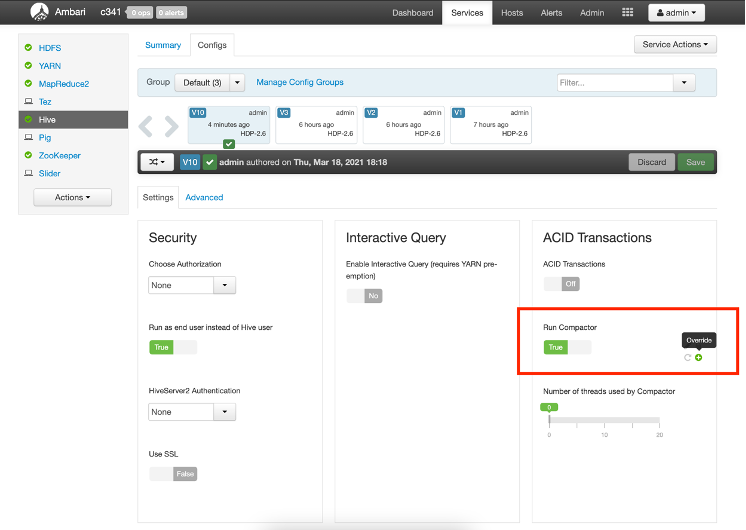Go to previous config versions arrow
Viewport: 746px width, 530px height.
pyautogui.click(x=146, y=127)
